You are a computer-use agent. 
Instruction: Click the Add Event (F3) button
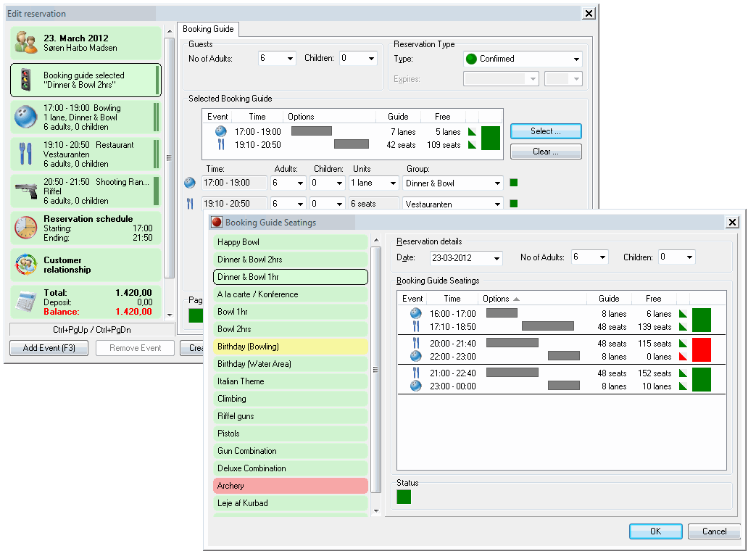tap(49, 348)
